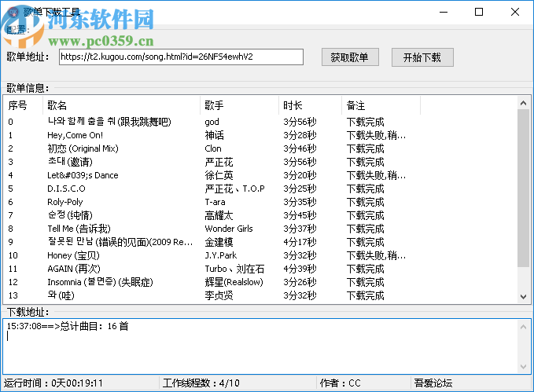Click the duration cell '3分28秒'
Viewport: 534px width, 392px height.
[x=300, y=135]
